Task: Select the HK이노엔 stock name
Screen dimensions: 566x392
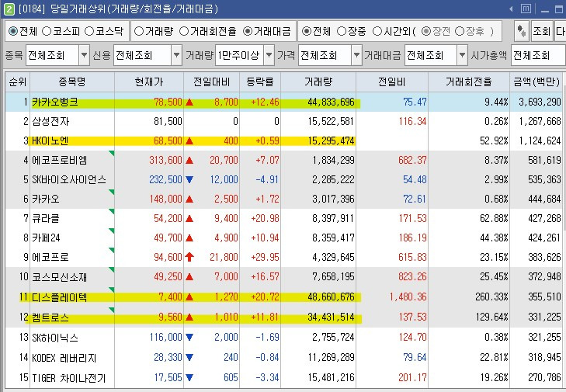Action: click(x=50, y=140)
